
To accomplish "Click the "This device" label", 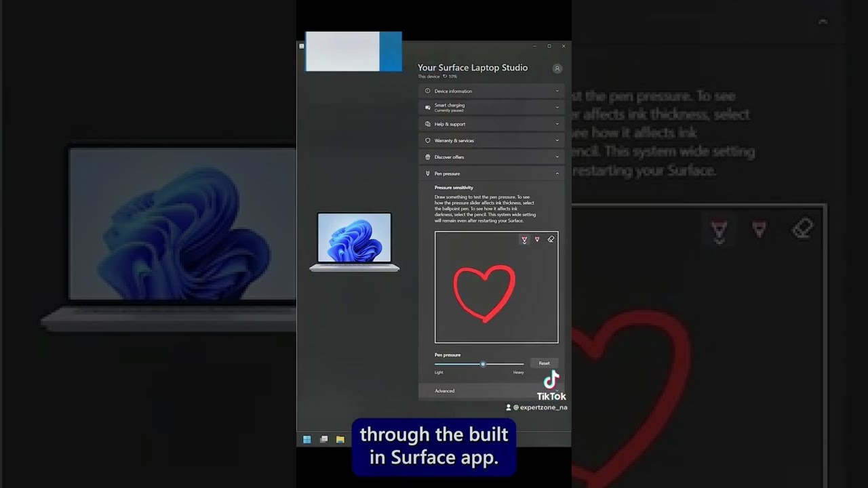I will tap(429, 77).
